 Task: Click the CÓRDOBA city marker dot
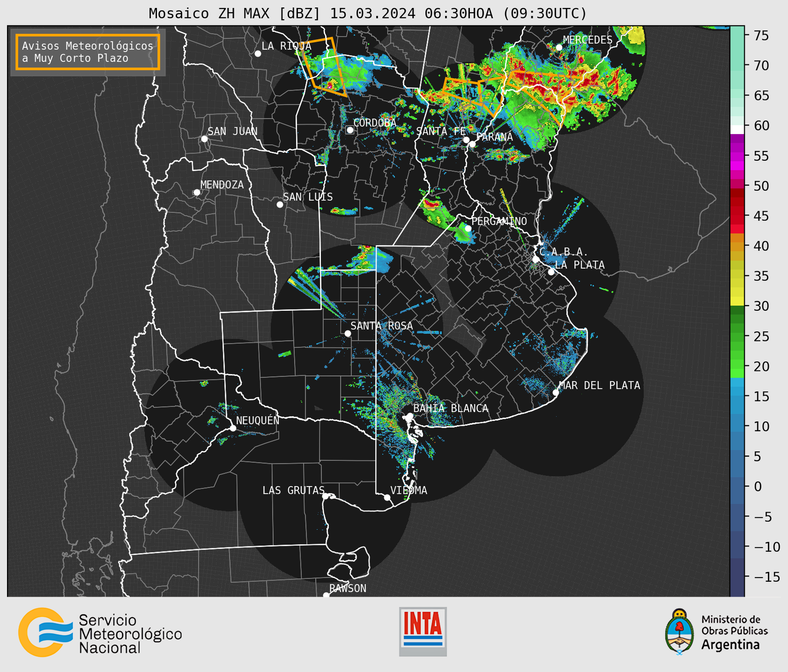pyautogui.click(x=350, y=130)
